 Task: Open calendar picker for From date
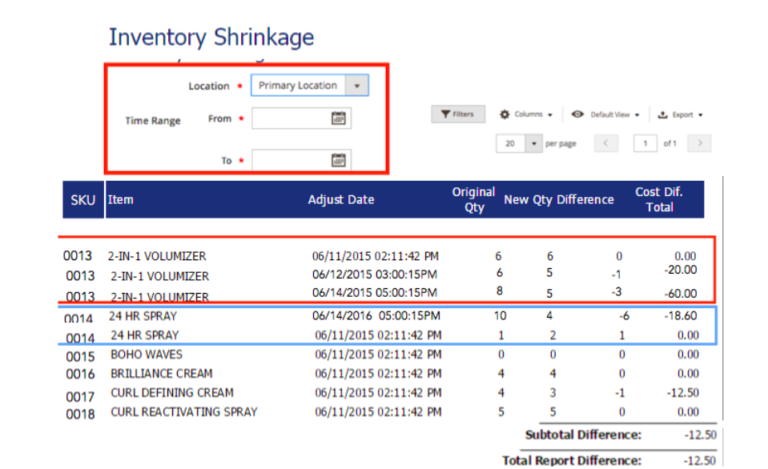click(x=338, y=118)
